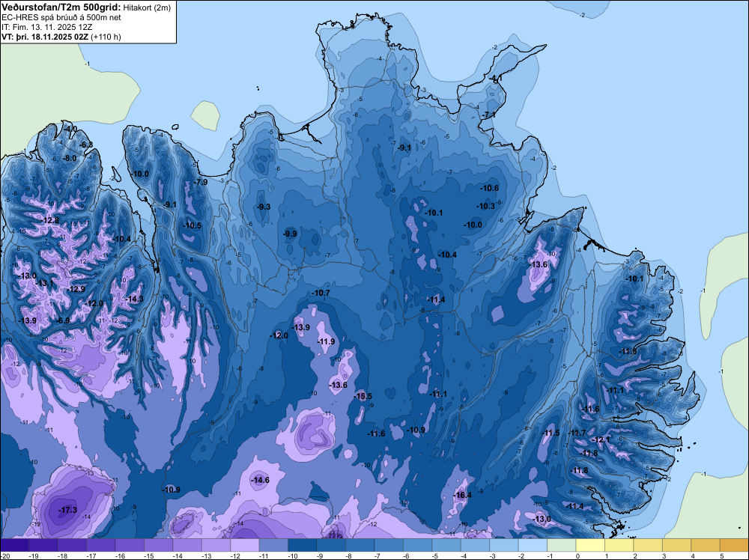The image size is (749, 560).
Task: Click the pale green legend swatch between -1 and 0
Action: [562, 545]
